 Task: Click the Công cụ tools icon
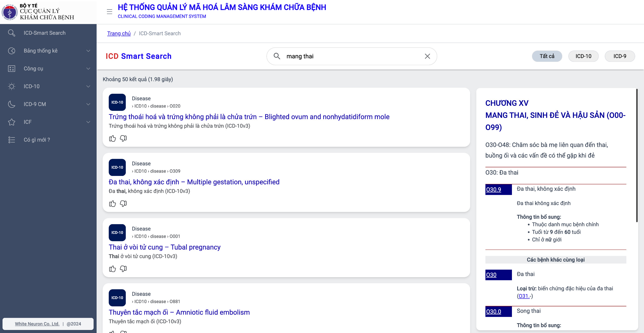click(x=12, y=68)
